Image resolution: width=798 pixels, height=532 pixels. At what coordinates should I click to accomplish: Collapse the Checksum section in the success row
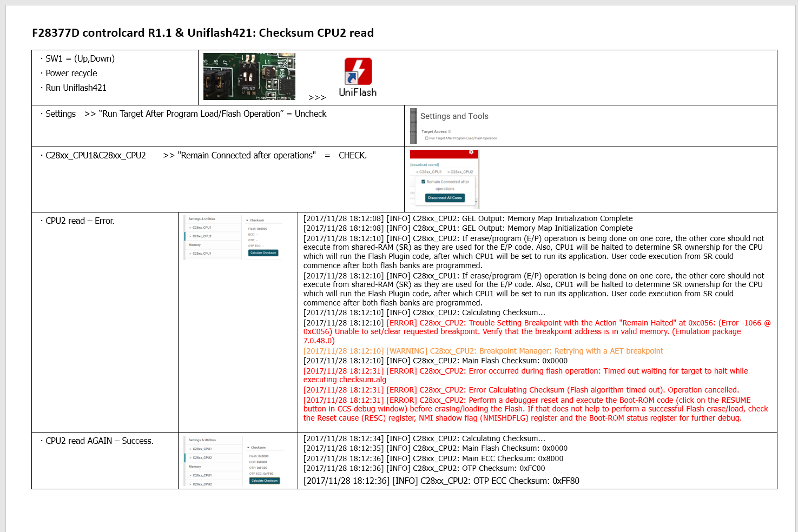[248, 448]
